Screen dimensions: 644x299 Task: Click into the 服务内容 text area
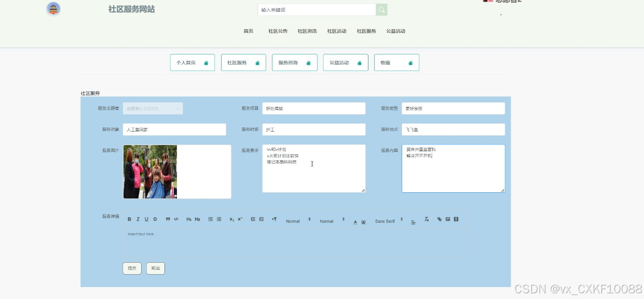[x=454, y=168]
